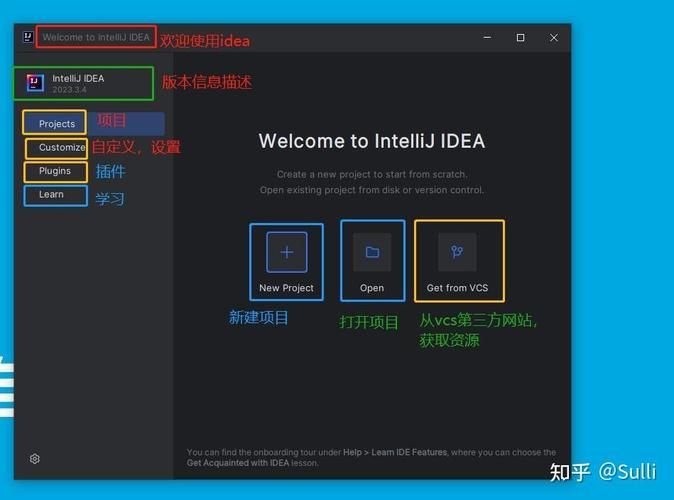
Task: Maximize the IntelliJ IDEA welcome window
Action: (520, 37)
